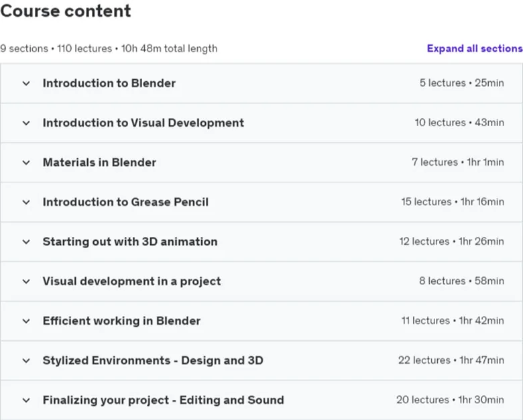The height and width of the screenshot is (420, 523).
Task: Expand the Efficient working in Blender chevron
Action: [x=26, y=321]
